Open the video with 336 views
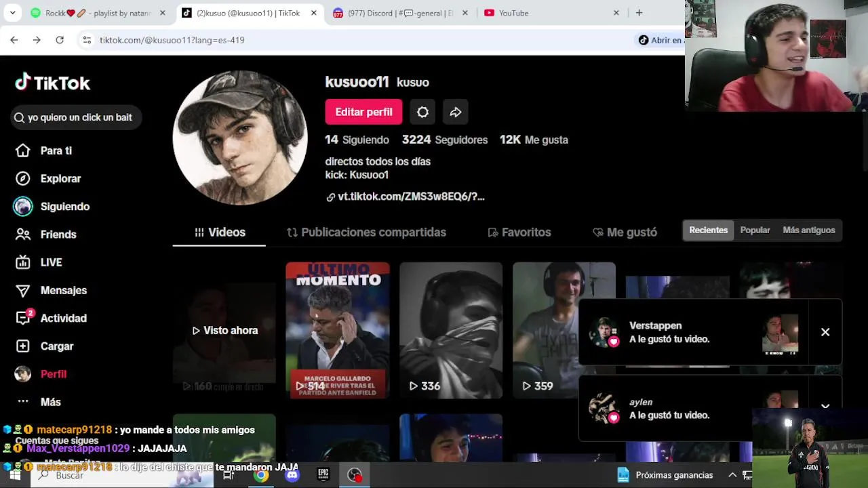868x488 pixels. [x=451, y=330]
